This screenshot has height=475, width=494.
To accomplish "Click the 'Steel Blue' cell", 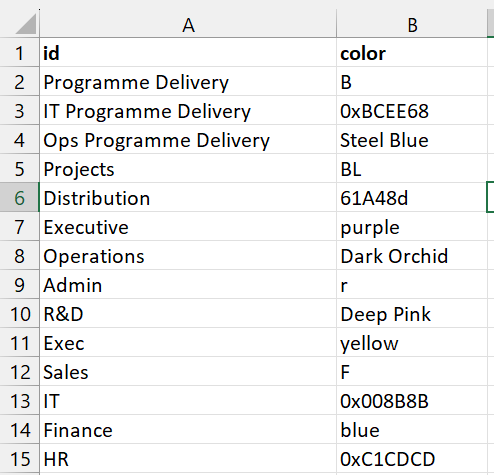I will tap(412, 139).
